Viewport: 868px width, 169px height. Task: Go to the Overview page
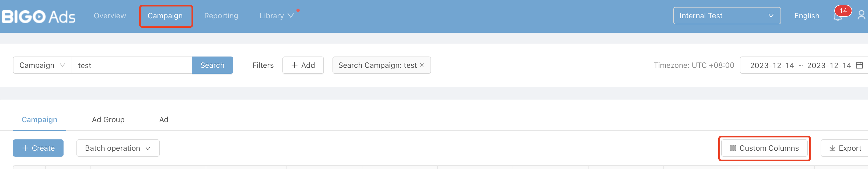pos(110,16)
